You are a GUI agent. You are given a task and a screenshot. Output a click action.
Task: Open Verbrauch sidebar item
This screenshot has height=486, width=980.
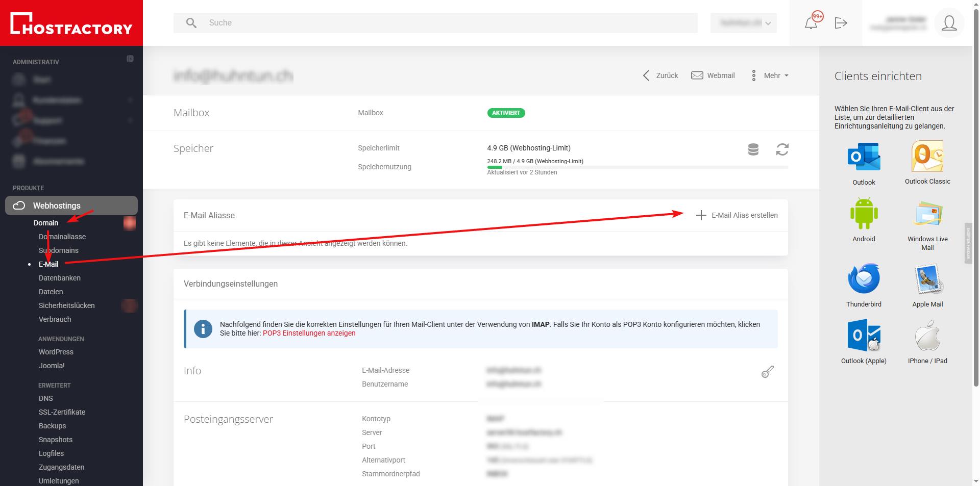55,319
